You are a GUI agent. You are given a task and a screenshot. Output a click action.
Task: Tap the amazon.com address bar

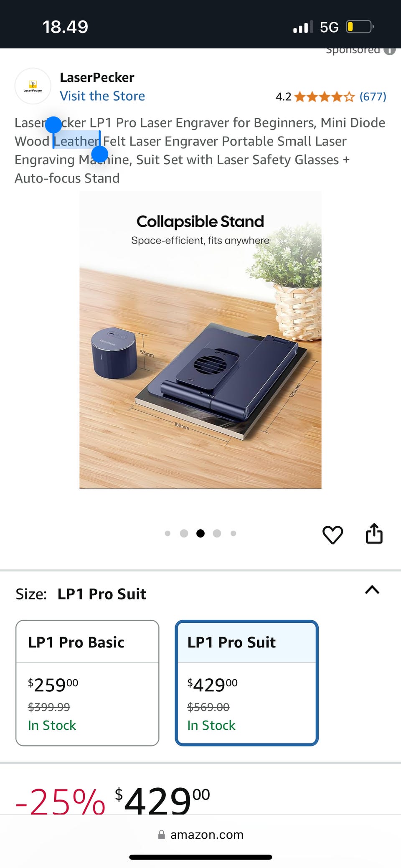200,835
